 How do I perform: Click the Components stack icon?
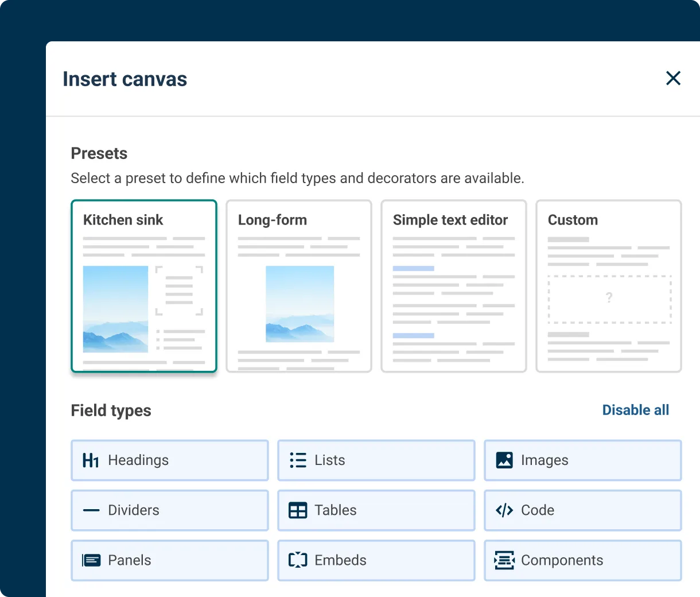(x=504, y=560)
